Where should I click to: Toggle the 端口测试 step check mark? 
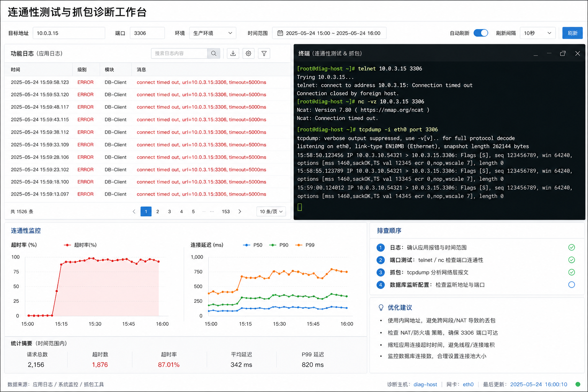pyautogui.click(x=572, y=260)
